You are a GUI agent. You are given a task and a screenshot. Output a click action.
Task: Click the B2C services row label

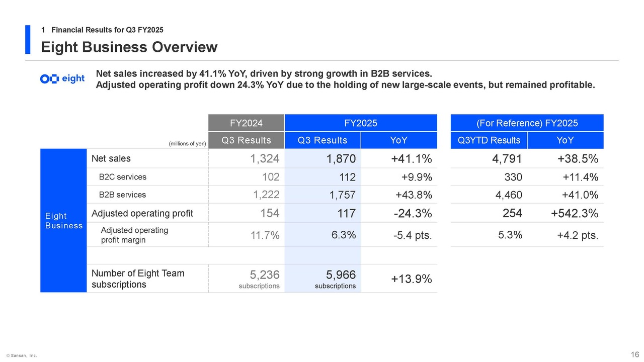point(122,177)
